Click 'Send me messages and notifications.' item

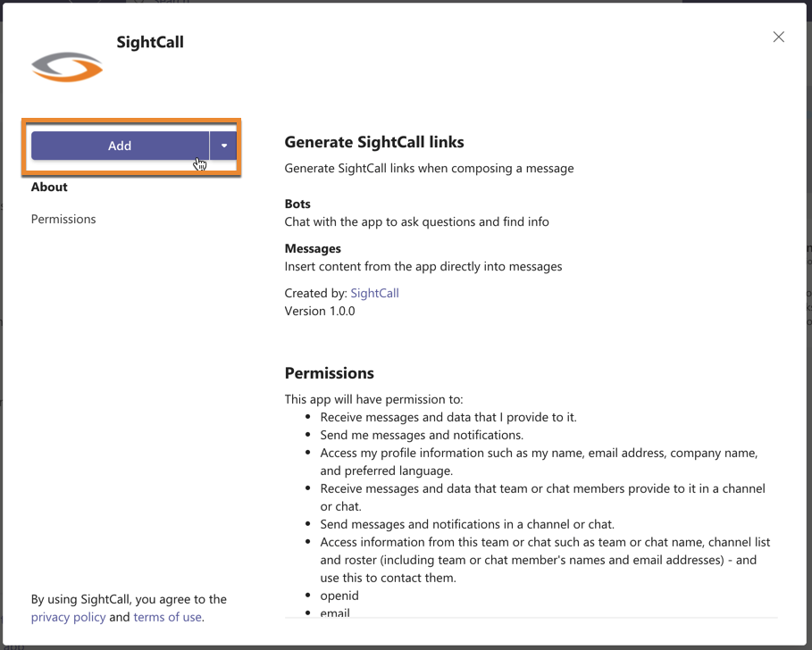[x=422, y=435]
